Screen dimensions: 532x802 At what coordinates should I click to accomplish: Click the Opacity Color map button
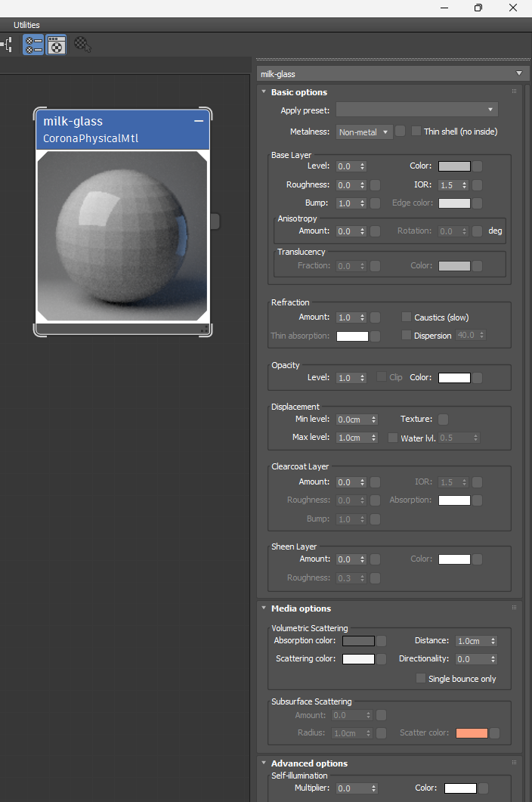[x=478, y=378]
